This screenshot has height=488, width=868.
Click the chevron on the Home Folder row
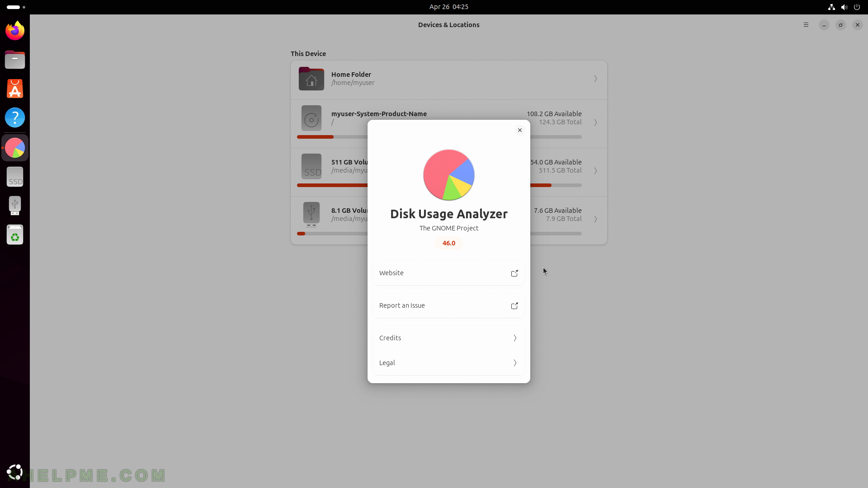[x=595, y=79]
